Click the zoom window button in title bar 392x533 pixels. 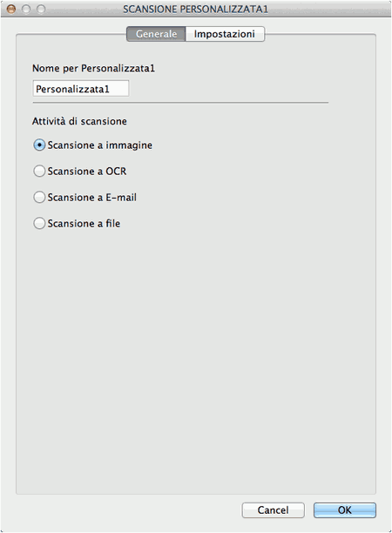click(41, 9)
